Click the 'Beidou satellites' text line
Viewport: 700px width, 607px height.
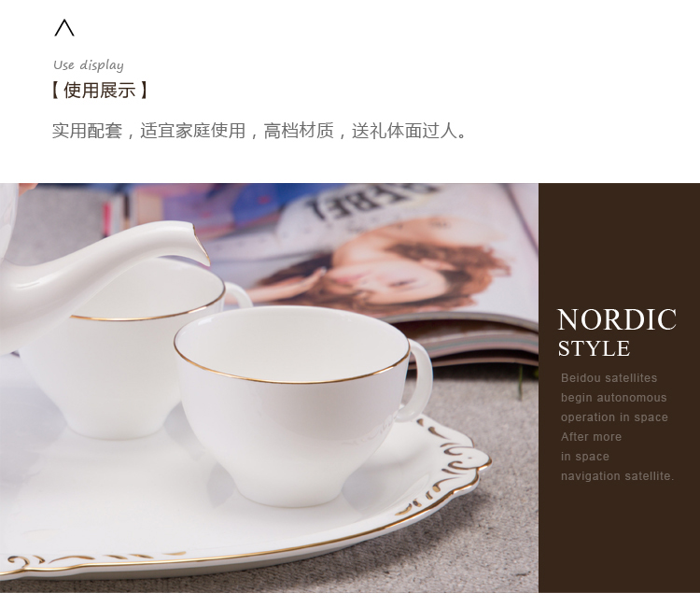(609, 378)
